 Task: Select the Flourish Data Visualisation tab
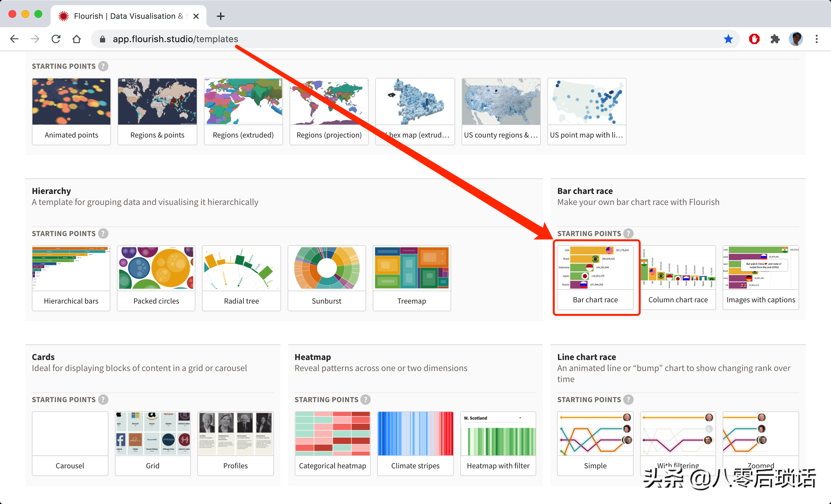pos(128,16)
